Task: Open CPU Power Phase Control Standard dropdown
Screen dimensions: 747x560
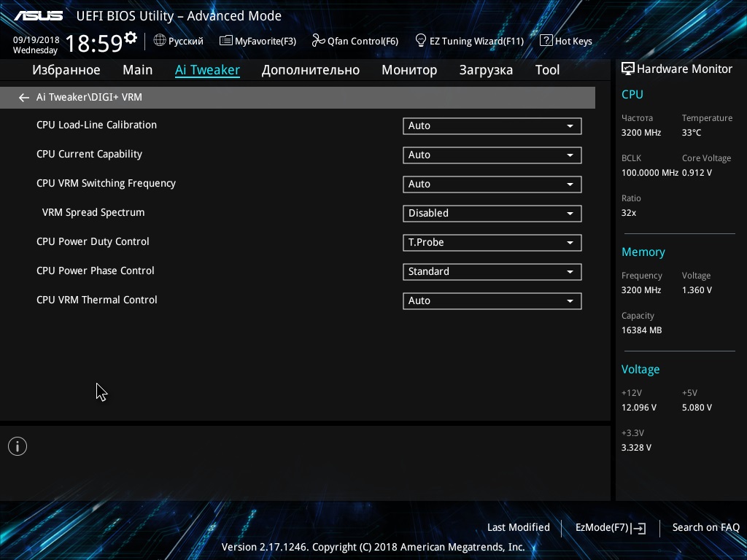Action: point(492,271)
